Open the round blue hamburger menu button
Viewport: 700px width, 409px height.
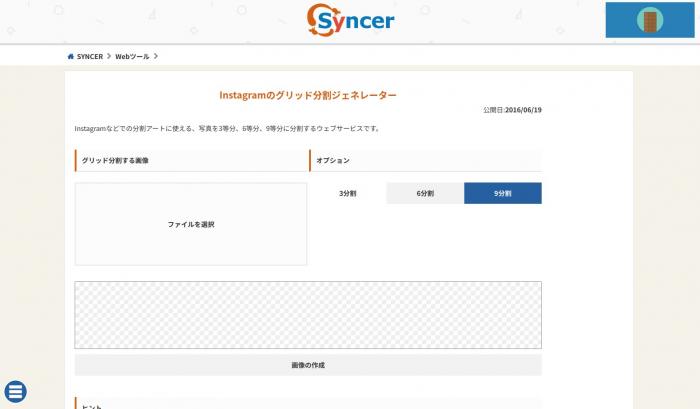(x=16, y=392)
